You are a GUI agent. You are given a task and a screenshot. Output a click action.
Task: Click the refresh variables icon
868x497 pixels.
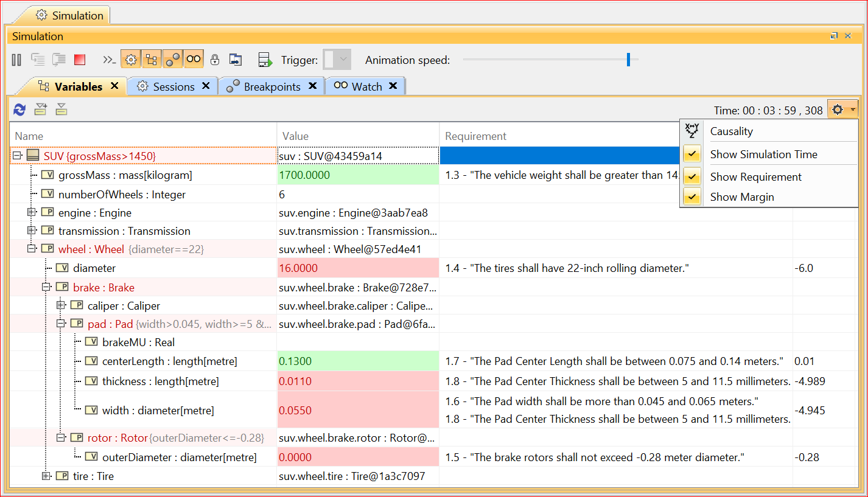(x=19, y=109)
